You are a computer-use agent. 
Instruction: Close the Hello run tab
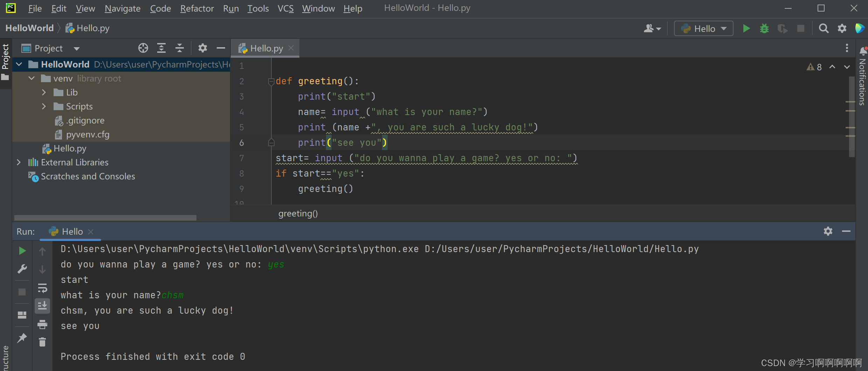pos(91,231)
